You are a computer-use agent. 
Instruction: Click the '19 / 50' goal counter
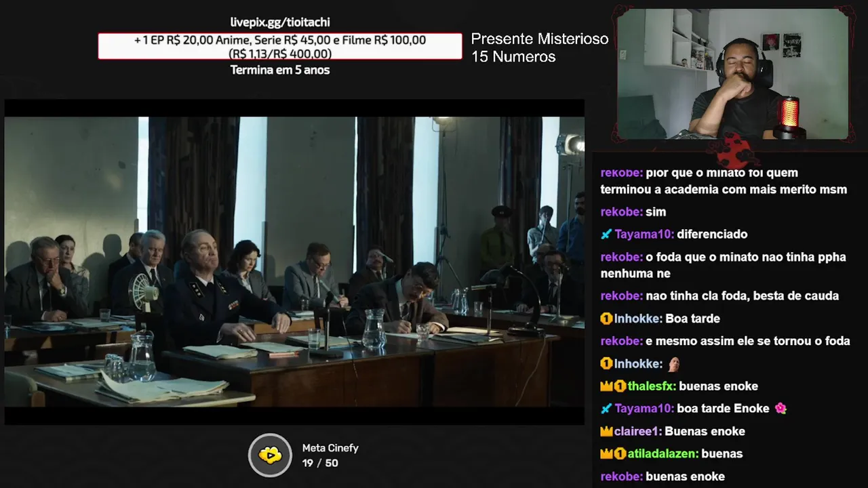click(320, 463)
